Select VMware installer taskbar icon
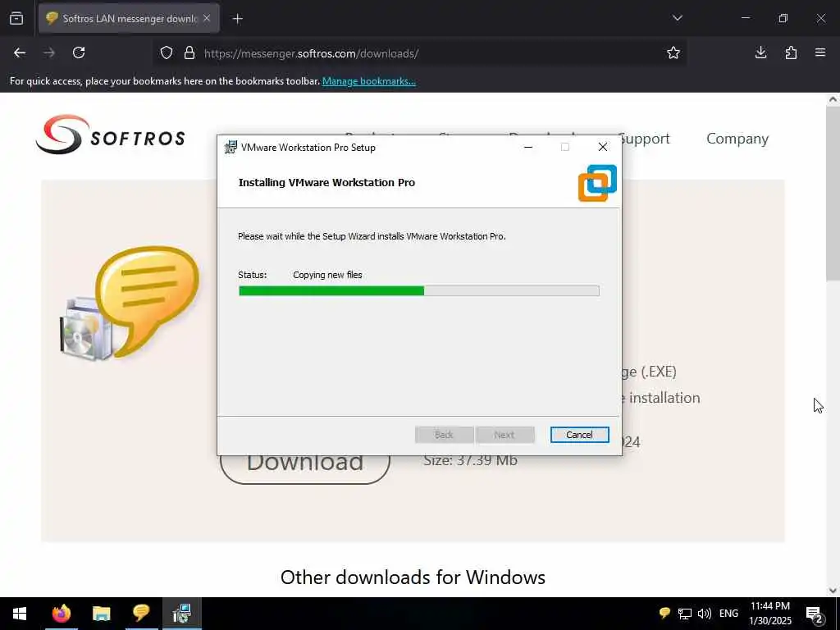840x630 pixels. coord(182,614)
